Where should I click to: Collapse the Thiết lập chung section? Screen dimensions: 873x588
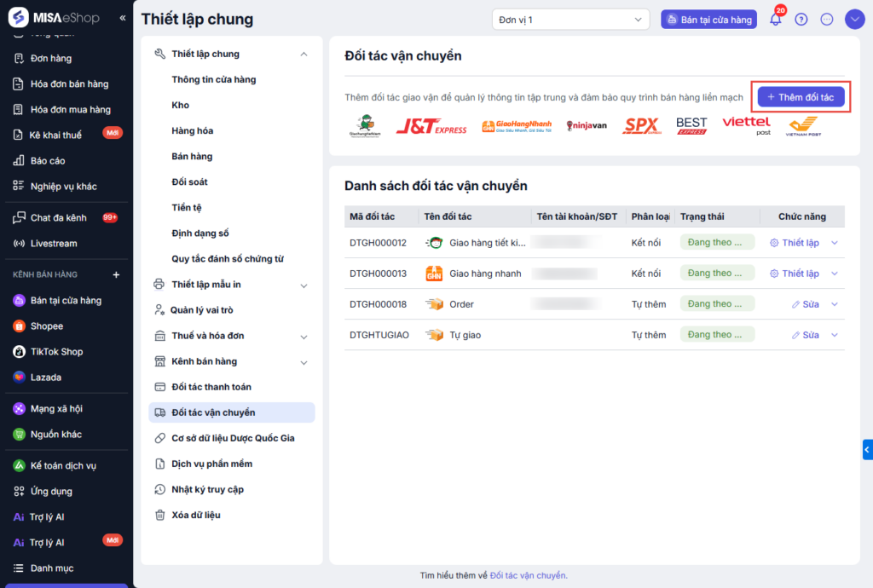304,55
